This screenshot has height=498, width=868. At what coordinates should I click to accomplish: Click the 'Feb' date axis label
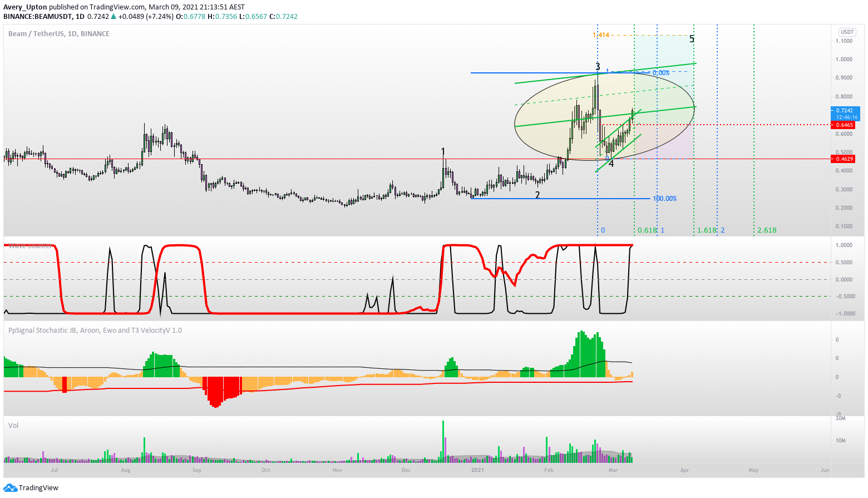549,470
